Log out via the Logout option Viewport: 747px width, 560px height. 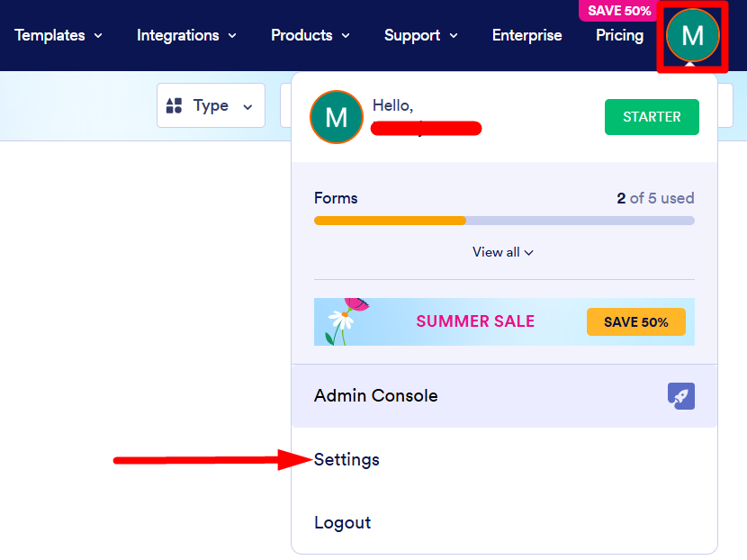(x=342, y=523)
